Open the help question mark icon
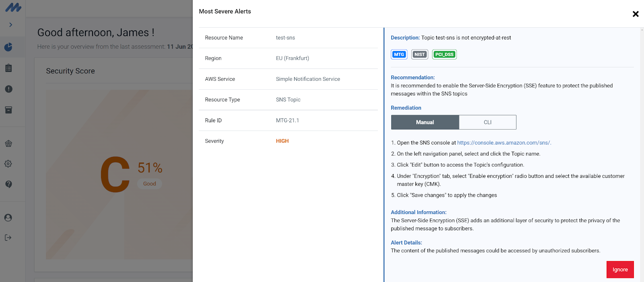644x282 pixels. (x=8, y=184)
